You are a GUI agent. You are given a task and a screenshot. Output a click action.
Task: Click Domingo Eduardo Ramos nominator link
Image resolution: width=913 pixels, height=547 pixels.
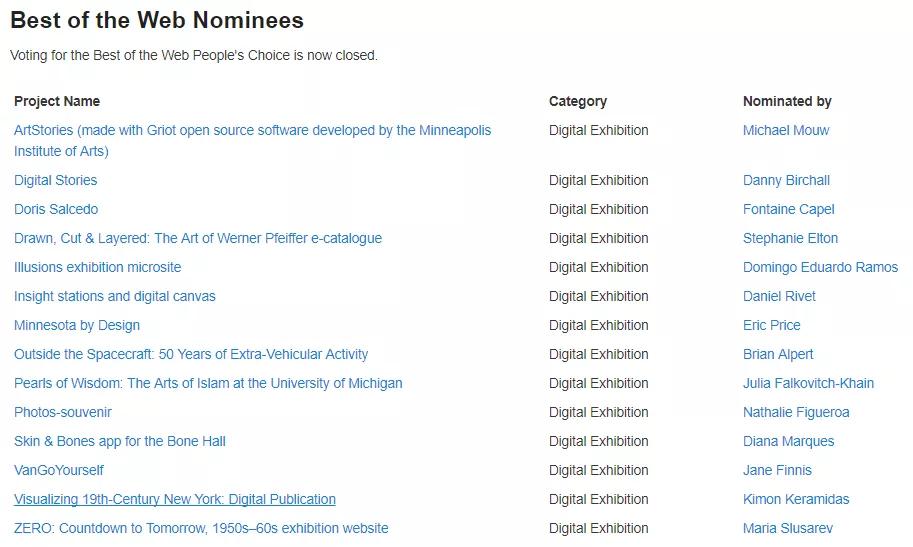820,268
